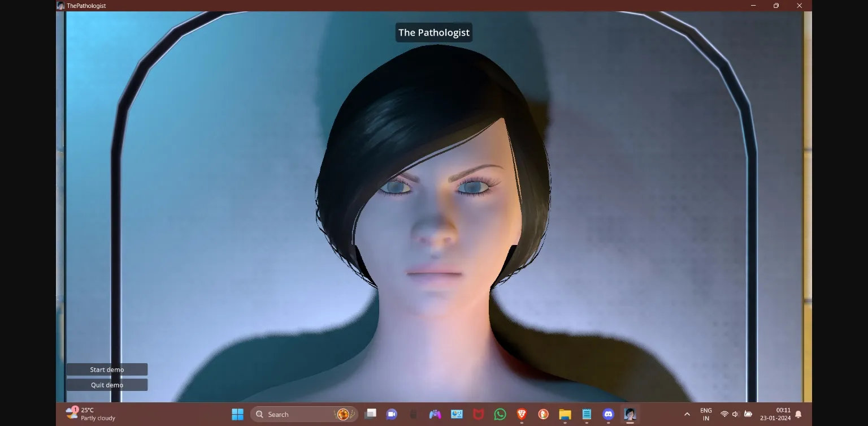Toggle the Wi-Fi network indicator
The height and width of the screenshot is (426, 868).
point(724,414)
